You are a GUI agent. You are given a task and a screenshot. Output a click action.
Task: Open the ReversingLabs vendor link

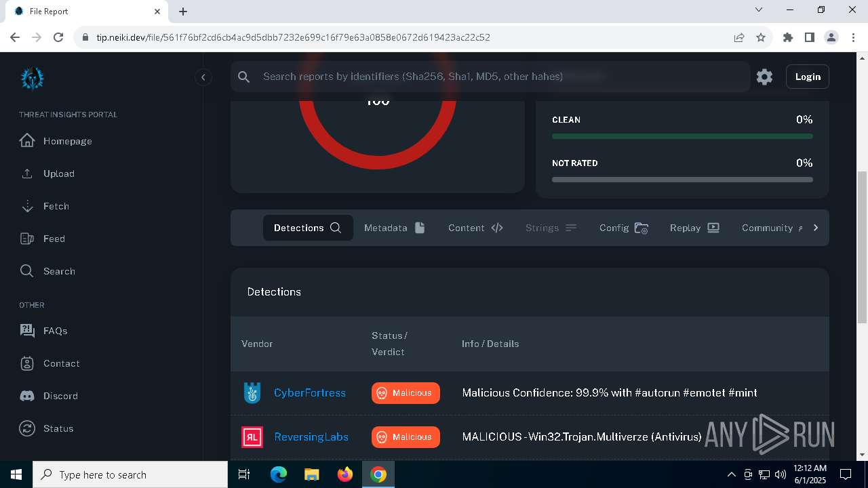pos(311,436)
